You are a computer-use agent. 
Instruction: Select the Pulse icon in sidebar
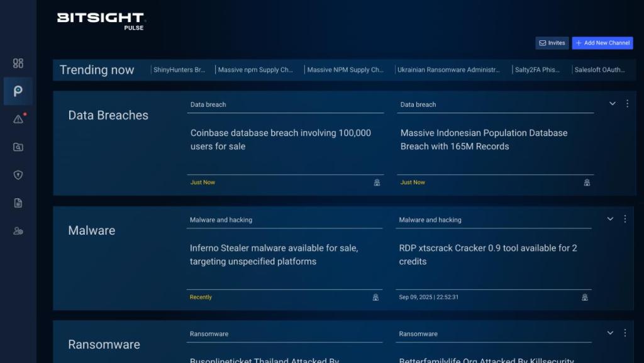click(18, 91)
